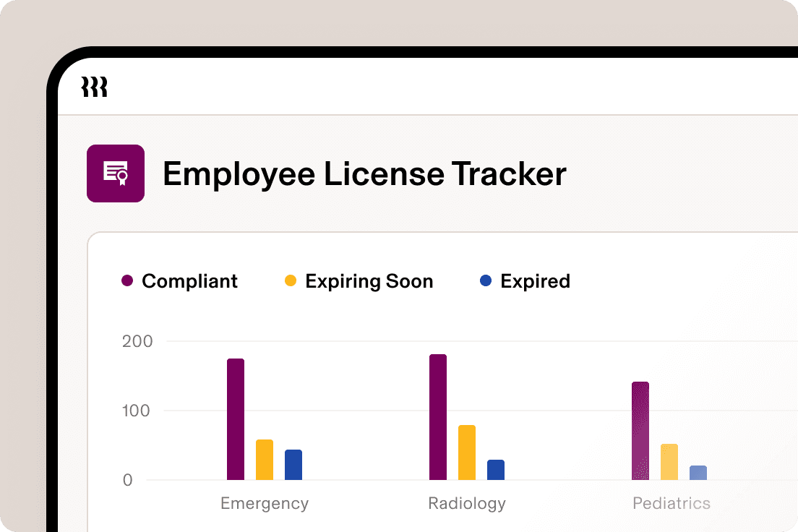The height and width of the screenshot is (532, 798).
Task: Select Emergency Compliant purple bar
Action: [x=236, y=419]
